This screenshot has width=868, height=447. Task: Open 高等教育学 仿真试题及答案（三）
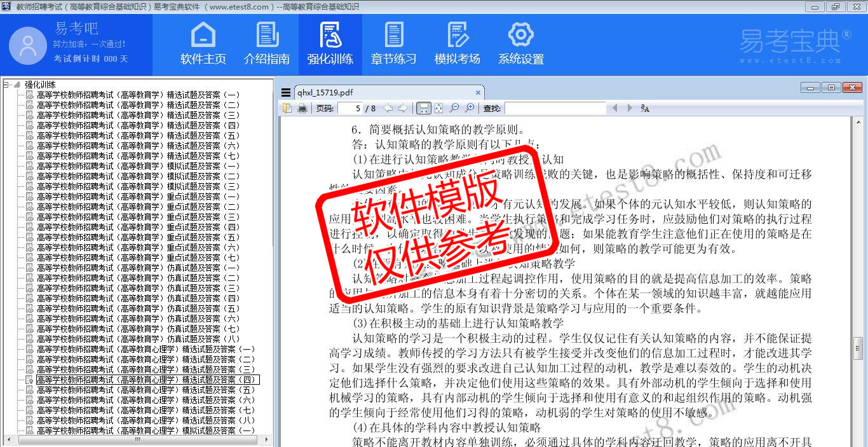pyautogui.click(x=139, y=288)
